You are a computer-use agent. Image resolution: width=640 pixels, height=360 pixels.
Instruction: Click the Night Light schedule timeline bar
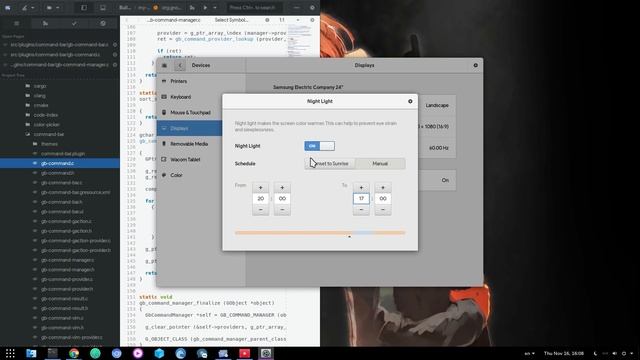pyautogui.click(x=320, y=233)
